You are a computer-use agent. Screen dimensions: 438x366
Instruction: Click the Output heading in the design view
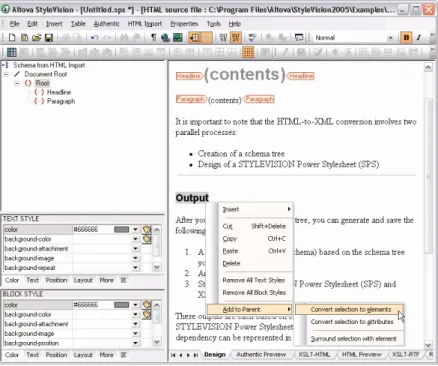click(x=192, y=198)
